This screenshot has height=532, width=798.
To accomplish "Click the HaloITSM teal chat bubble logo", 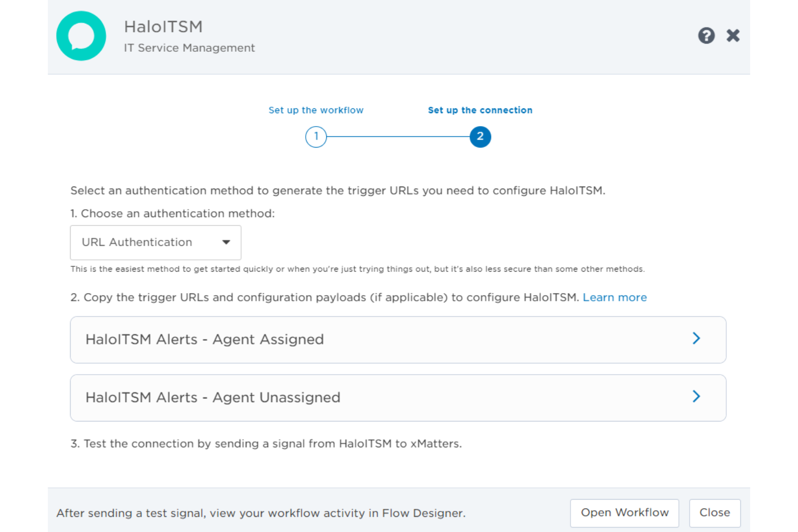I will (x=81, y=36).
